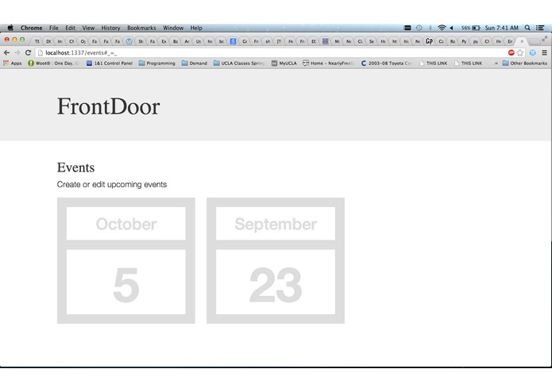Open the MyUCLA bookmark

tap(284, 63)
